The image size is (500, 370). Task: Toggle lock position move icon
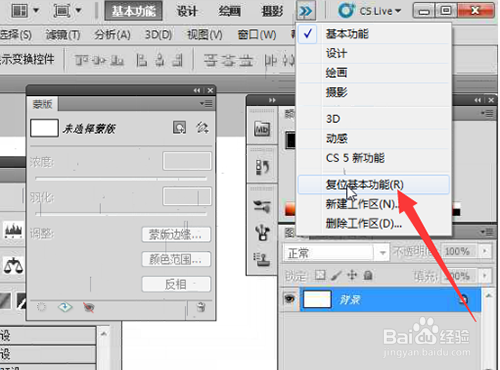click(352, 275)
